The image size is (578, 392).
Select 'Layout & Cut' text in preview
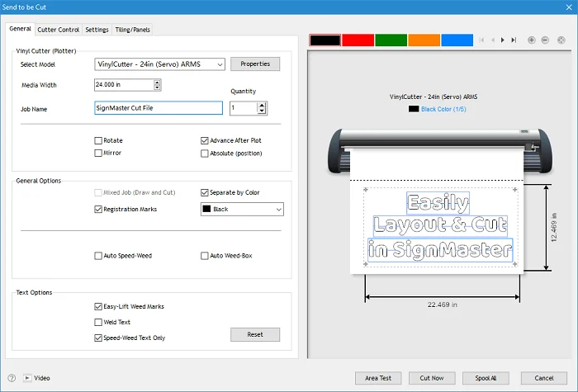click(440, 226)
